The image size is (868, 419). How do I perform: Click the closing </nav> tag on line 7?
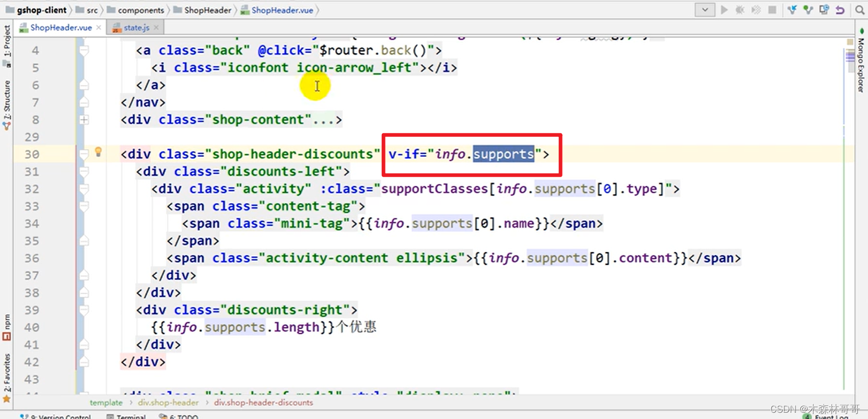point(143,102)
